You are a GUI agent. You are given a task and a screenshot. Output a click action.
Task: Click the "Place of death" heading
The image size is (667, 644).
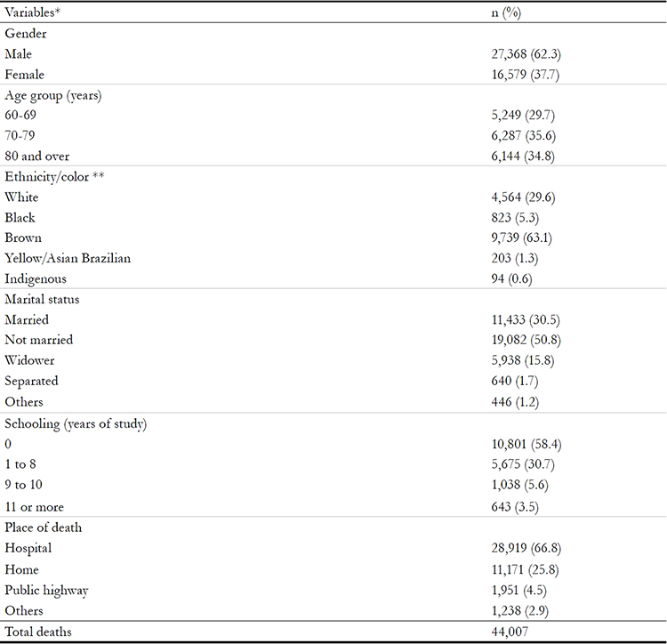pos(43,527)
